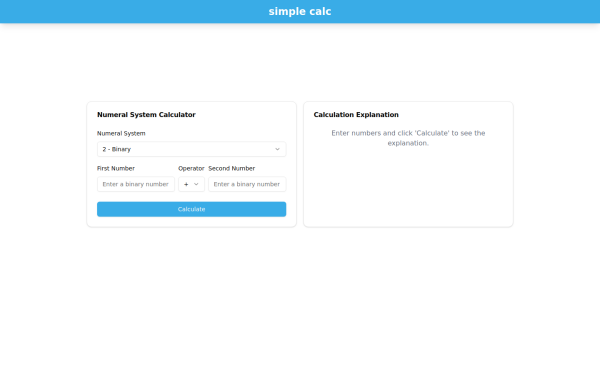Click the Second Number label
Image resolution: width=600 pixels, height=375 pixels.
click(232, 168)
